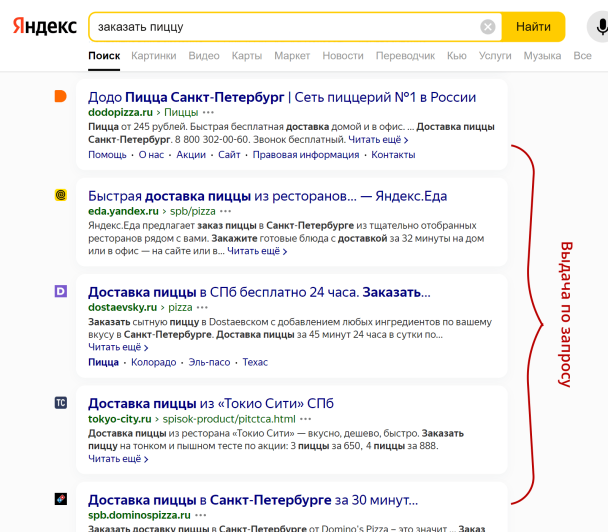
Task: Click the dostaevsky.ru domain link
Action: click(x=123, y=307)
